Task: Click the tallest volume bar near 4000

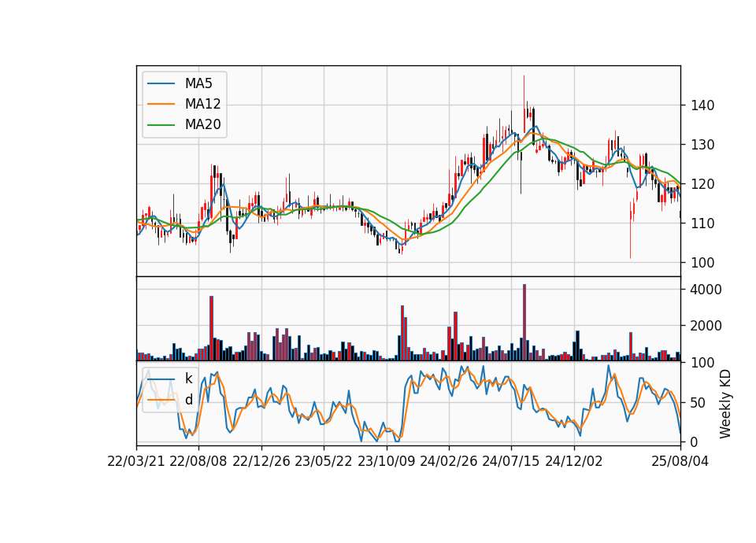Action: pyautogui.click(x=524, y=323)
